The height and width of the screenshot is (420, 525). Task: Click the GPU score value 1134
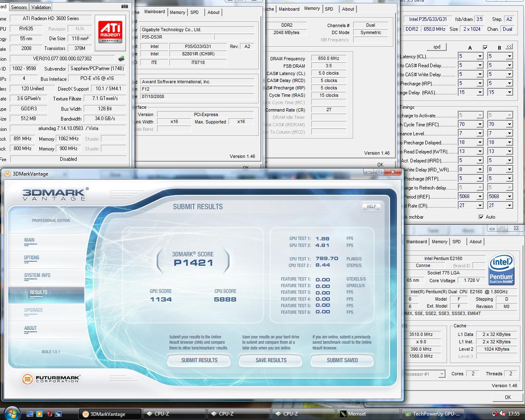[161, 299]
